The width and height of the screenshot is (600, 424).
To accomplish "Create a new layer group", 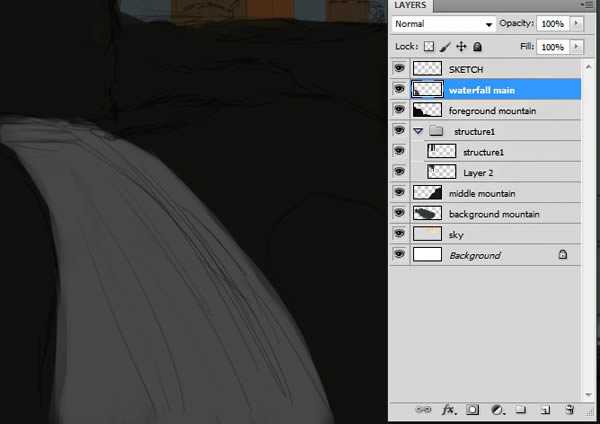I will [521, 410].
